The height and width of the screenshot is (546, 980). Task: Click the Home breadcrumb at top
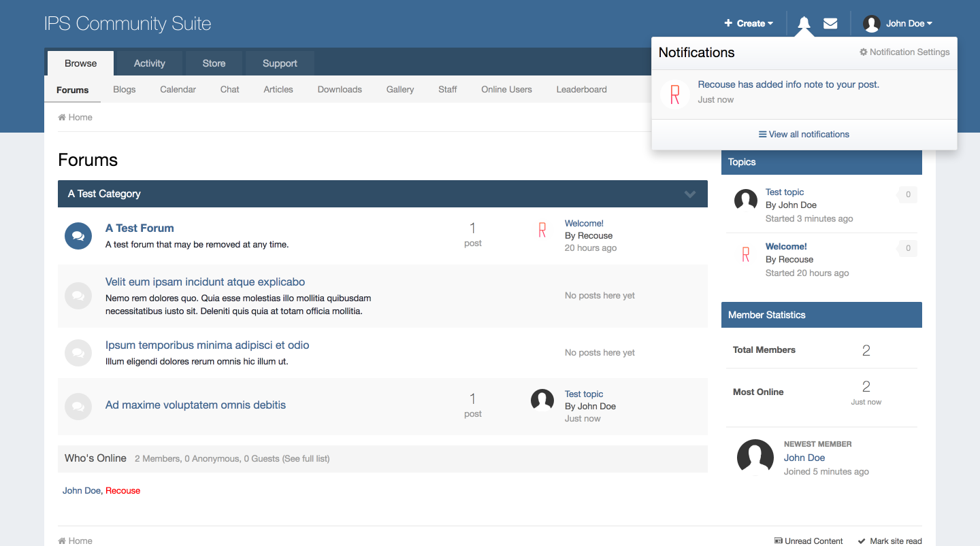pos(75,118)
